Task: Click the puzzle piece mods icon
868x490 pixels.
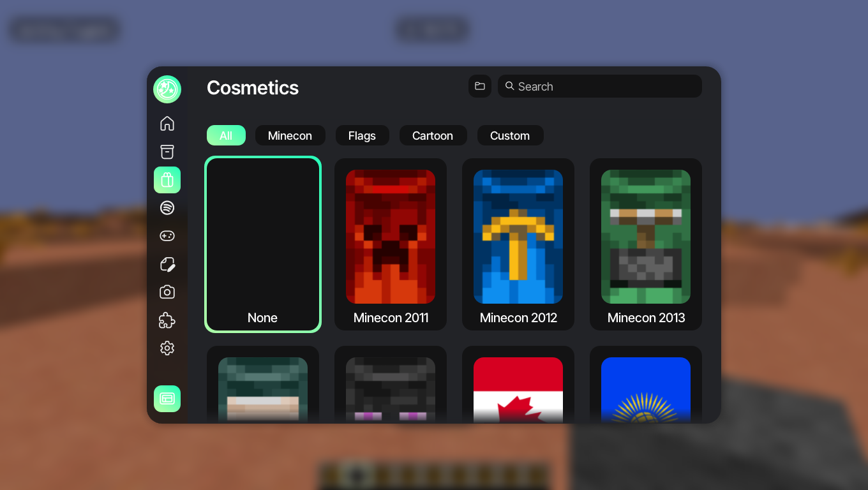Action: tap(167, 320)
